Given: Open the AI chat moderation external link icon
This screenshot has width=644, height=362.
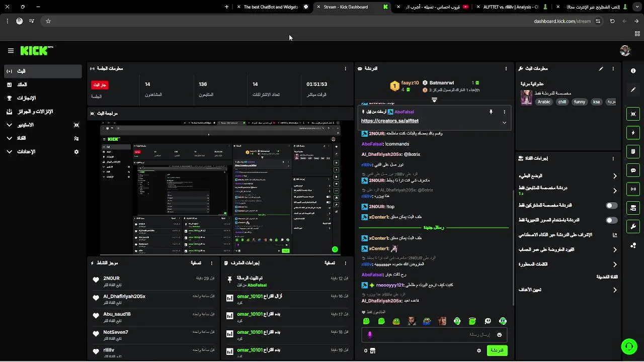Looking at the screenshot, I should tap(615, 235).
